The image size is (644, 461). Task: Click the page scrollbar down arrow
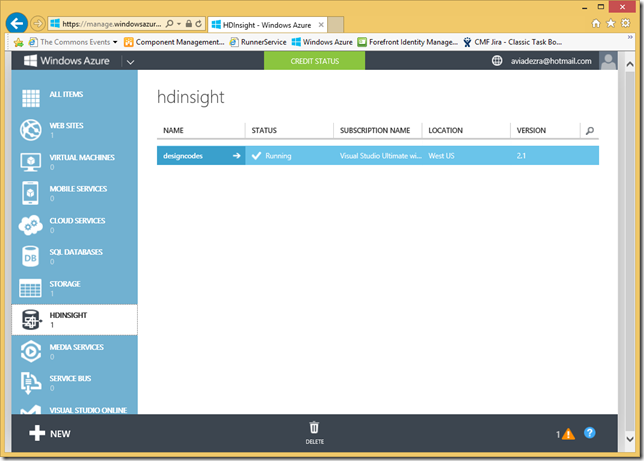(630, 439)
